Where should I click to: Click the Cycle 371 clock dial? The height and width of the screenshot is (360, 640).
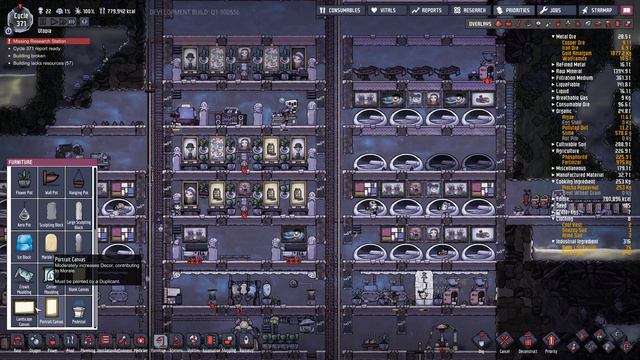[x=21, y=19]
